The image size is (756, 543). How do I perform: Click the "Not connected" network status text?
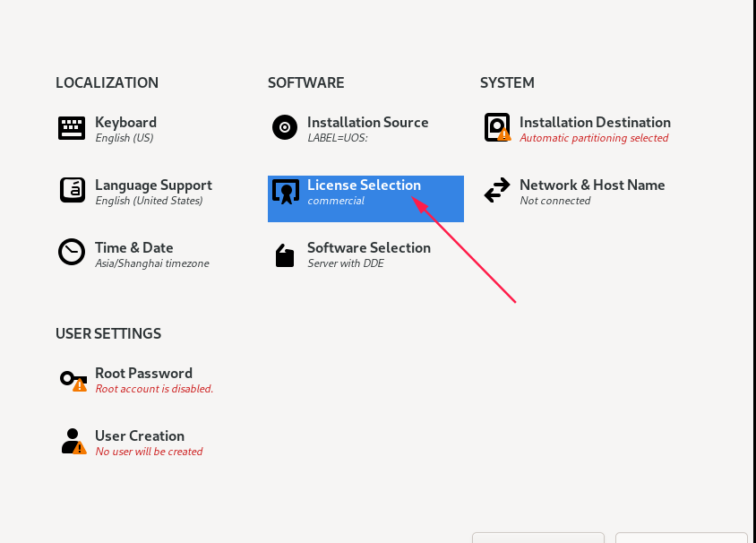tap(554, 201)
